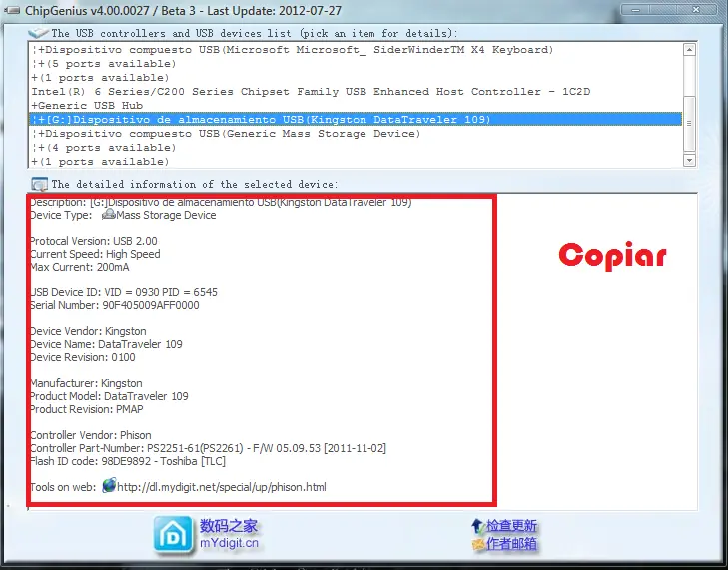The width and height of the screenshot is (728, 570).
Task: Select the (5 ports available) row
Action: tap(356, 64)
